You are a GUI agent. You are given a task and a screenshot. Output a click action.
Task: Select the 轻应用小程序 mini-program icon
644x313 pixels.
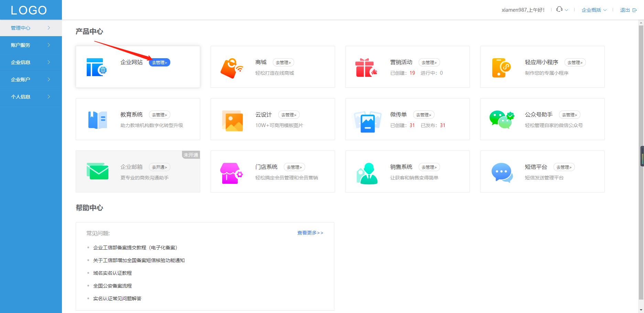coord(501,66)
